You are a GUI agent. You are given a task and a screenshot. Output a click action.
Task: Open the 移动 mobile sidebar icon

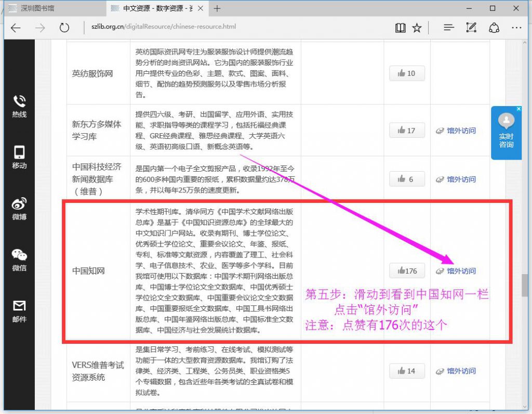pyautogui.click(x=19, y=158)
